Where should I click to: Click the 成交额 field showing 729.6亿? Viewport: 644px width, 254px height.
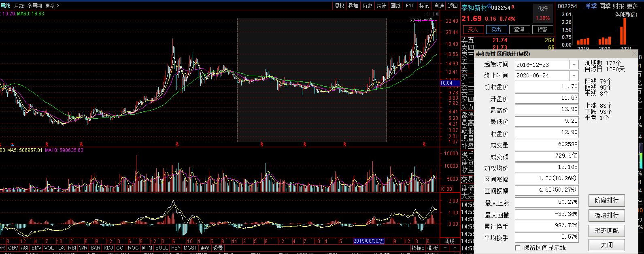tap(546, 156)
